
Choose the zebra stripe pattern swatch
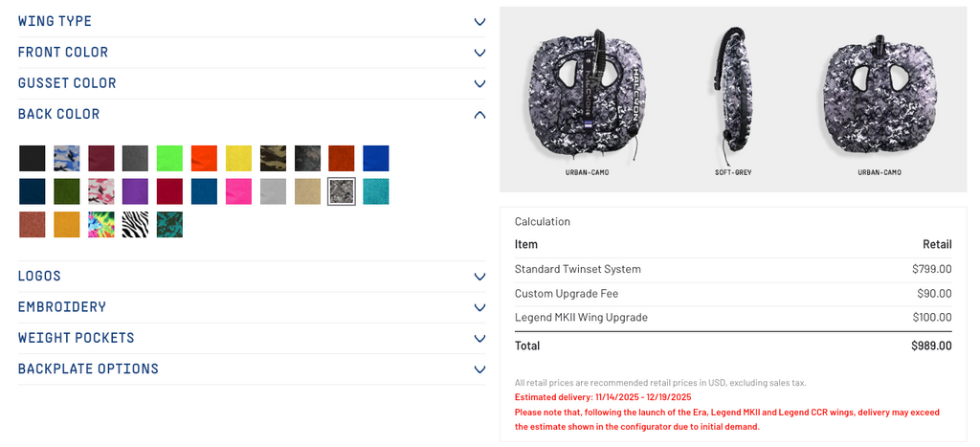pyautogui.click(x=135, y=225)
